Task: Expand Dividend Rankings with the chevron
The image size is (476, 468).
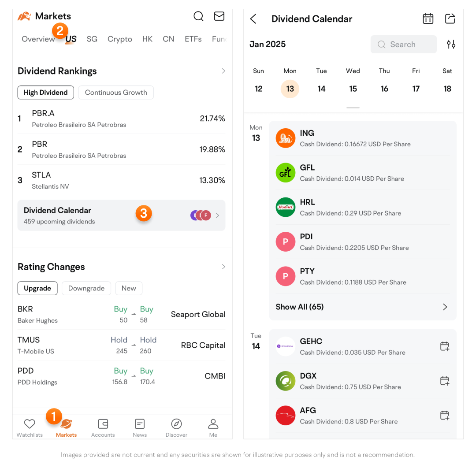Action: click(x=223, y=71)
